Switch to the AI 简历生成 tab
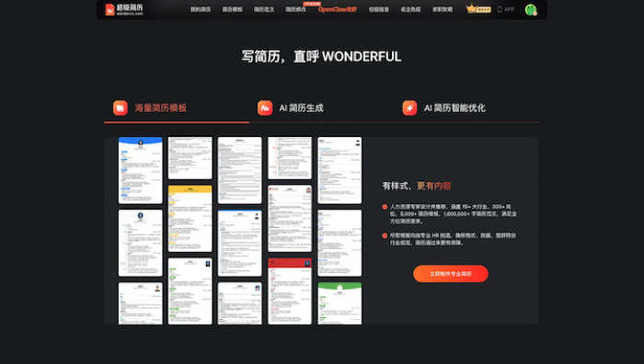 322,108
